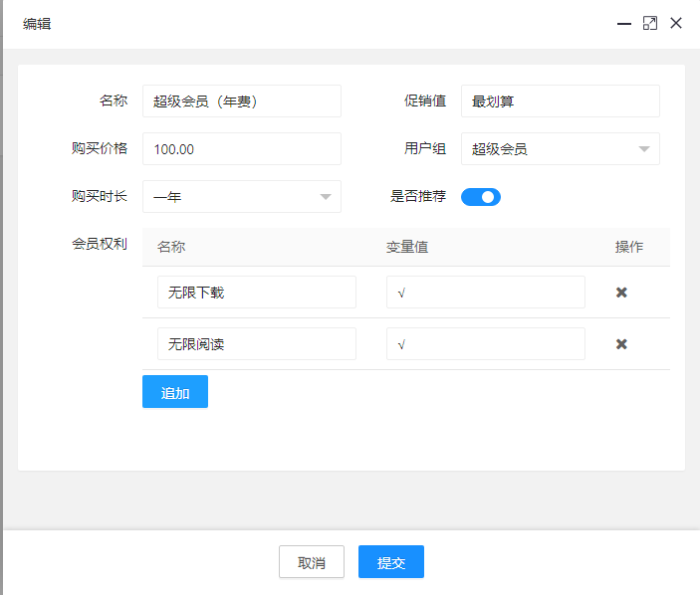Click variable value field for 无限阅读
The image size is (700, 595).
(485, 344)
